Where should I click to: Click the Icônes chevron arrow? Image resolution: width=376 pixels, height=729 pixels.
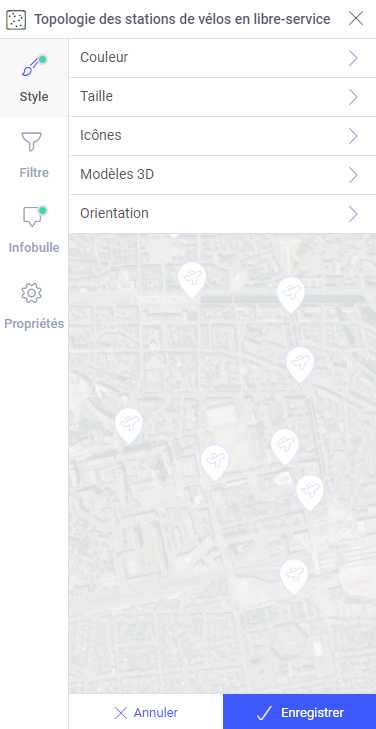pyautogui.click(x=353, y=136)
